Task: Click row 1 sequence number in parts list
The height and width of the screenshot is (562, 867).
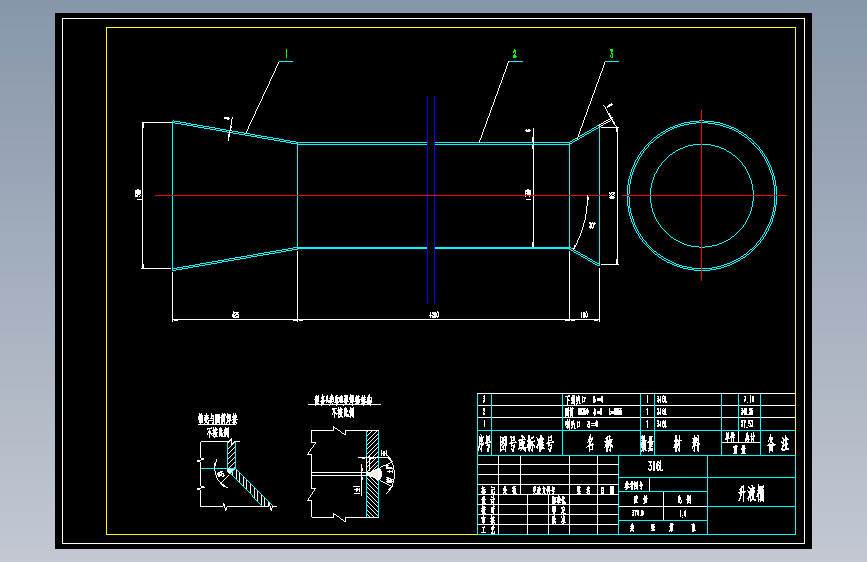Action: click(484, 424)
